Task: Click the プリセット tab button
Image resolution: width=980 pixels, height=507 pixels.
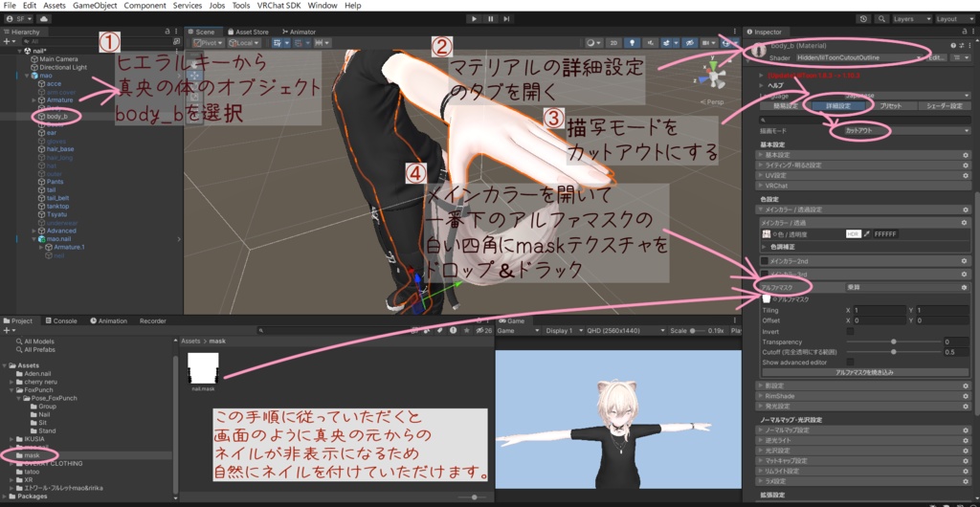Action: coord(892,105)
